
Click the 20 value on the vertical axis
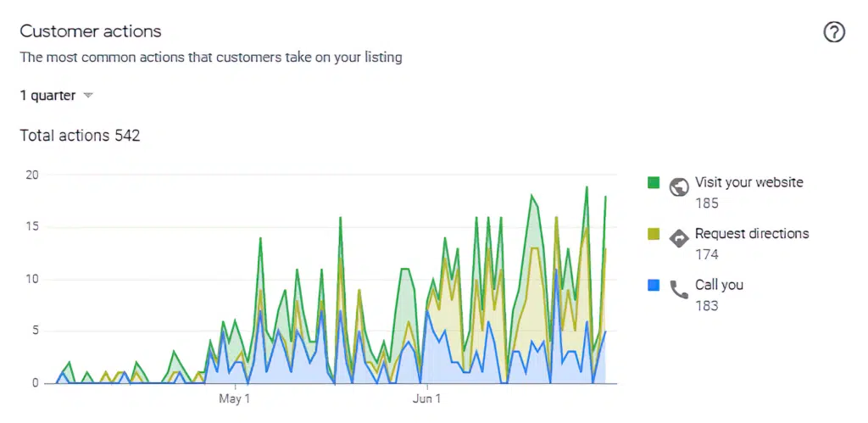click(33, 175)
